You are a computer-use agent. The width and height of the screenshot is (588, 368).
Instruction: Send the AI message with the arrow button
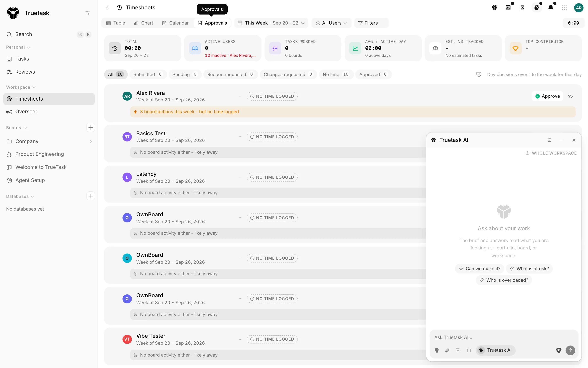click(570, 350)
